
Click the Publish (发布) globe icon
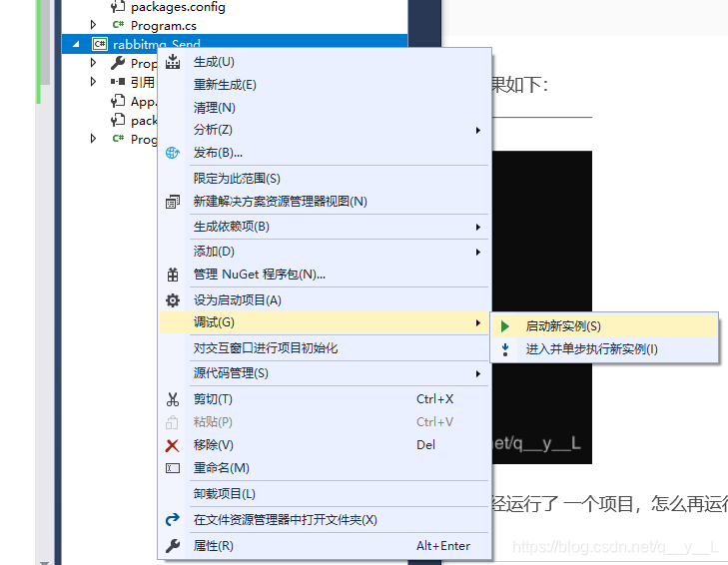tap(173, 153)
